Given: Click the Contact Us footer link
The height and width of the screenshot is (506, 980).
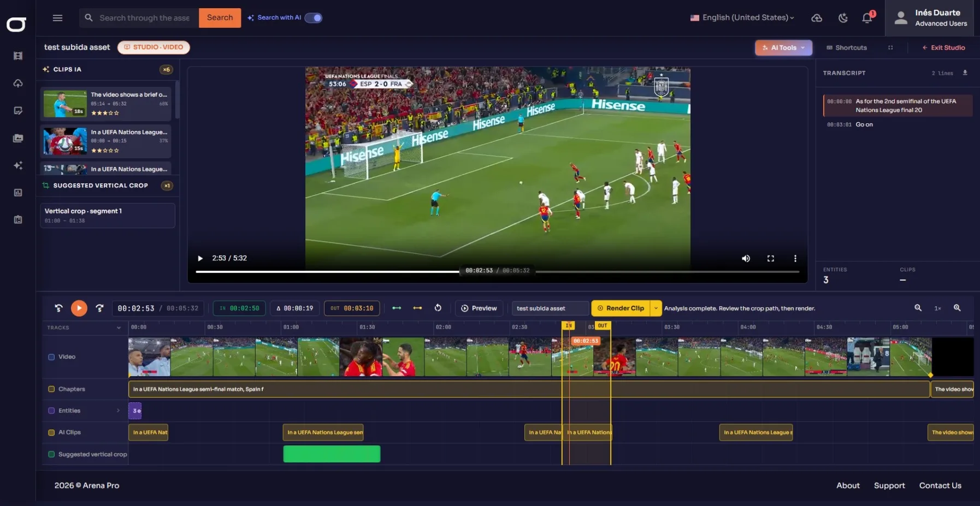Looking at the screenshot, I should 940,485.
